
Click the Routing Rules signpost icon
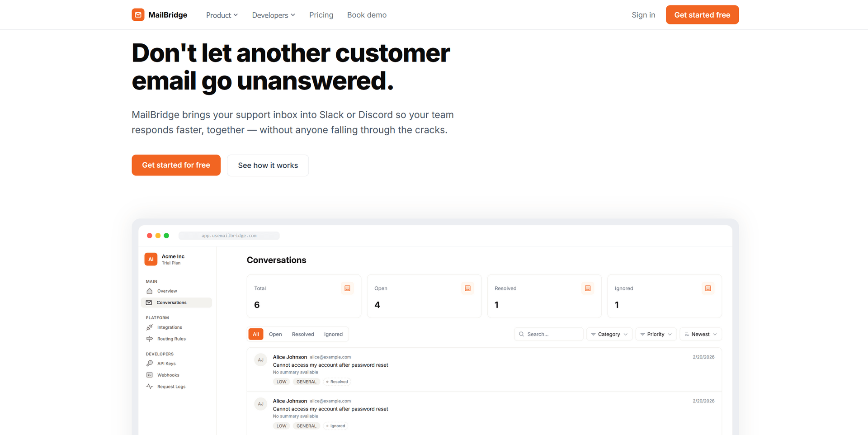click(x=150, y=339)
